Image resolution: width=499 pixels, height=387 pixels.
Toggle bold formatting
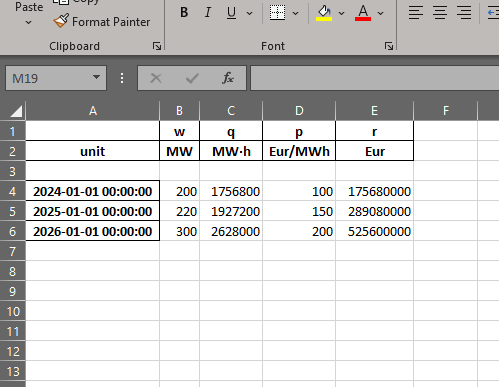pyautogui.click(x=184, y=13)
